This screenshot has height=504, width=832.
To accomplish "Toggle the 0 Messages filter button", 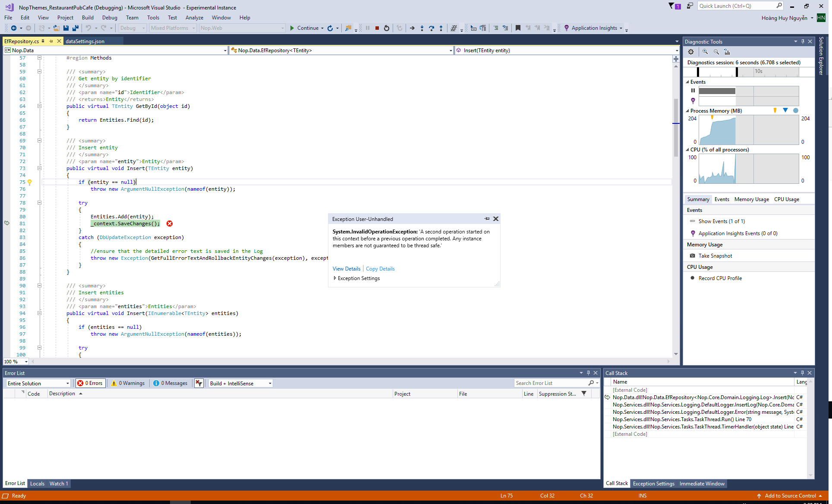I will point(170,383).
